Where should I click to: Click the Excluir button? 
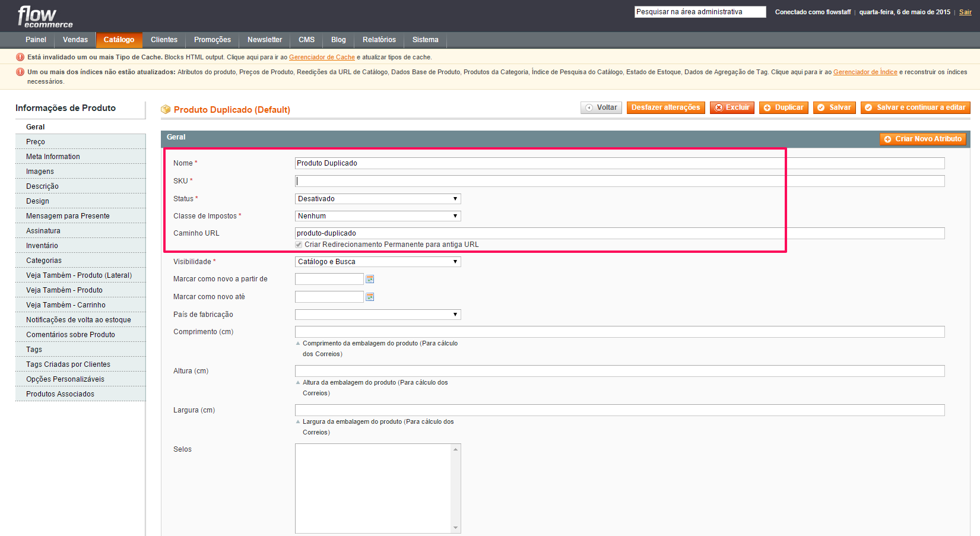(732, 107)
